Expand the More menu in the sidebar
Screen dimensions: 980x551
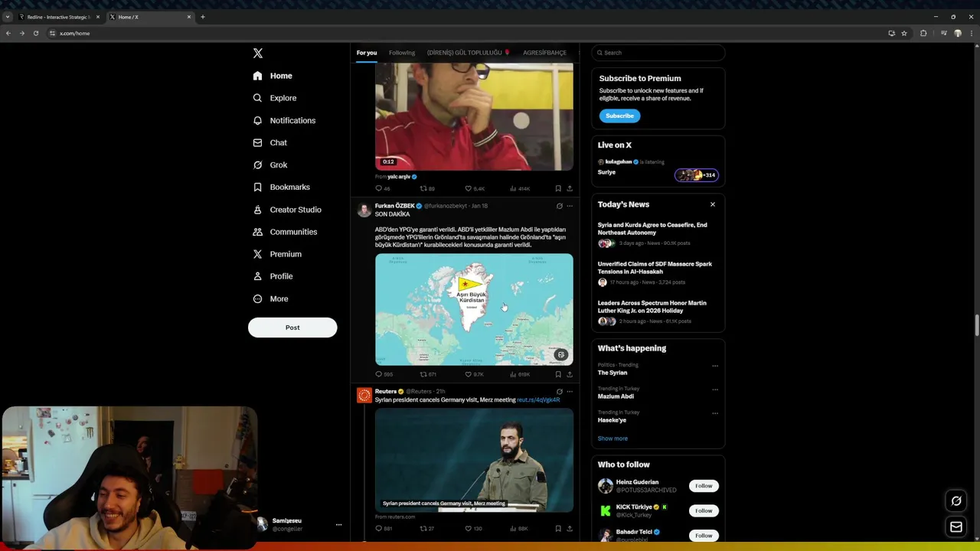270,298
